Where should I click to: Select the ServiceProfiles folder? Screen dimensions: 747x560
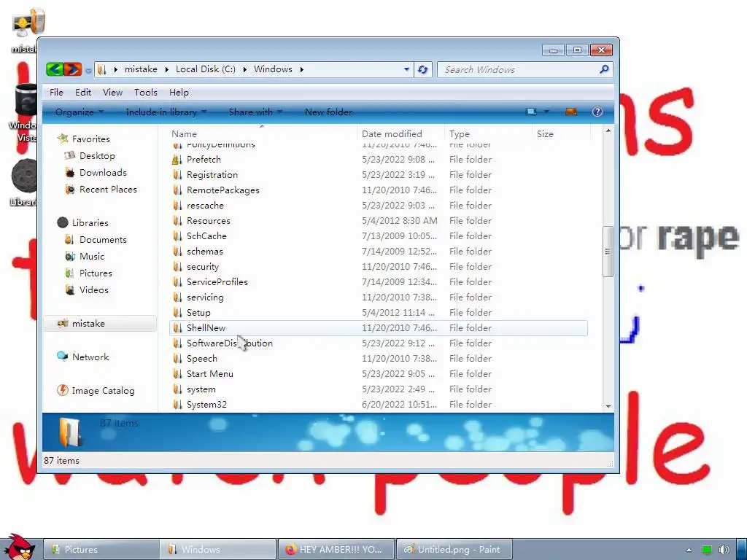click(379, 282)
